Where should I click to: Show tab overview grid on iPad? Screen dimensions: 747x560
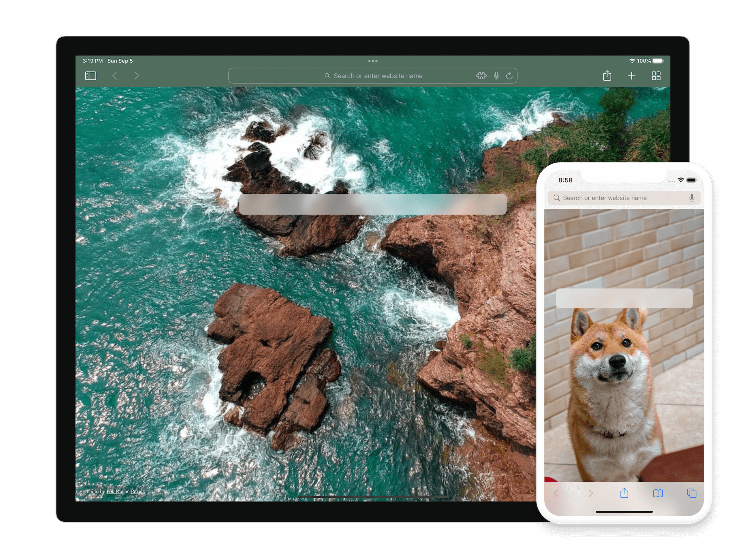tap(656, 76)
